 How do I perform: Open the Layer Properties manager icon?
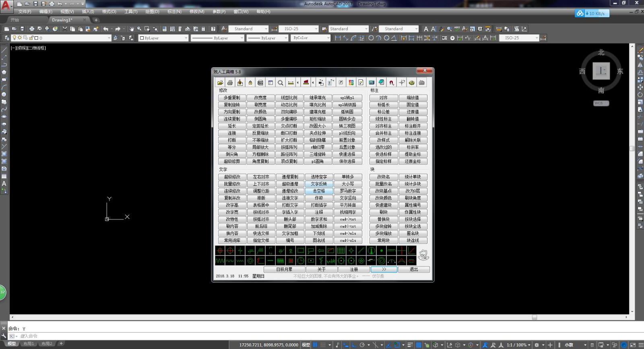(6, 38)
